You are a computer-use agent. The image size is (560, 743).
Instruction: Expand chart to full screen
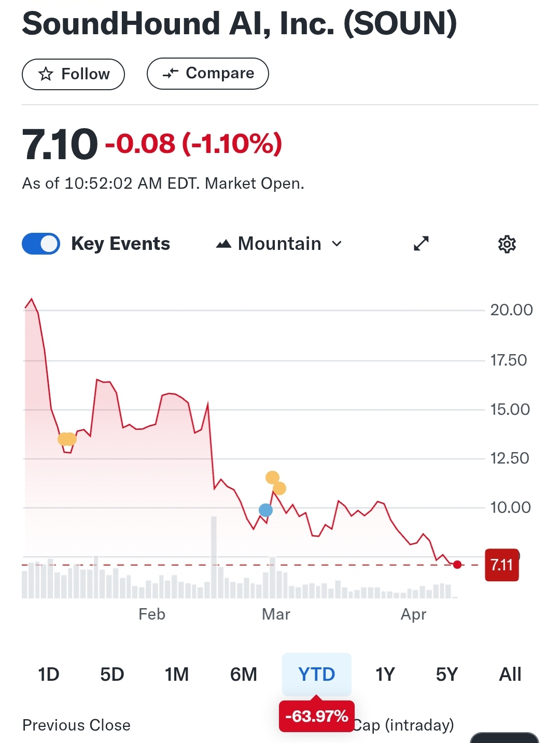point(421,244)
